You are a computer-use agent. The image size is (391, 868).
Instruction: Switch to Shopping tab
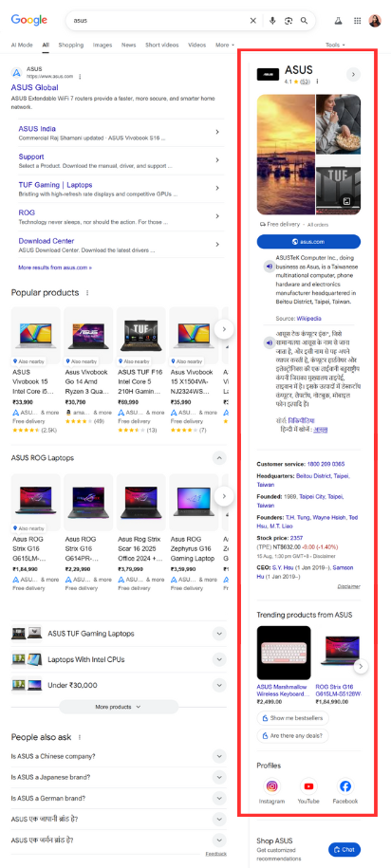click(x=71, y=45)
